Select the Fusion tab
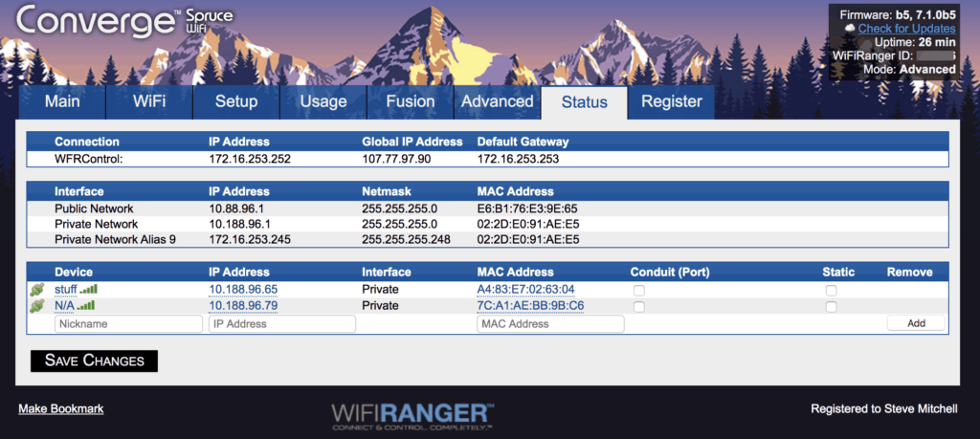The height and width of the screenshot is (439, 980). tap(410, 102)
